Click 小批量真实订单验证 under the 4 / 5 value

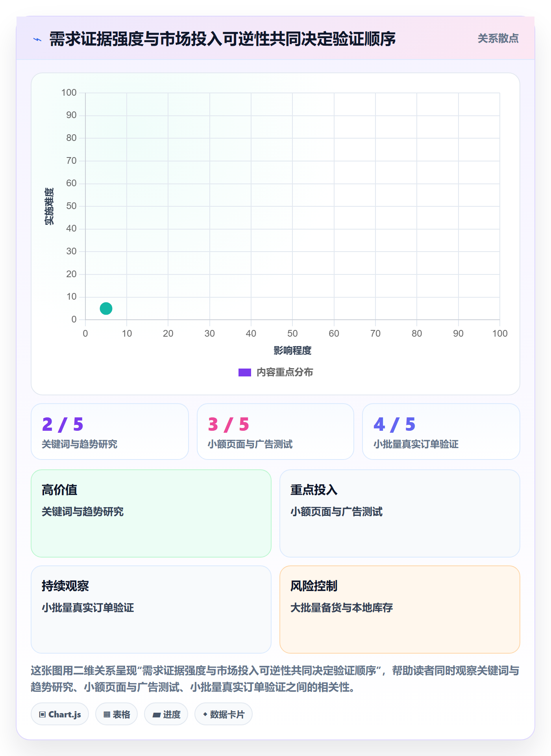point(416,444)
